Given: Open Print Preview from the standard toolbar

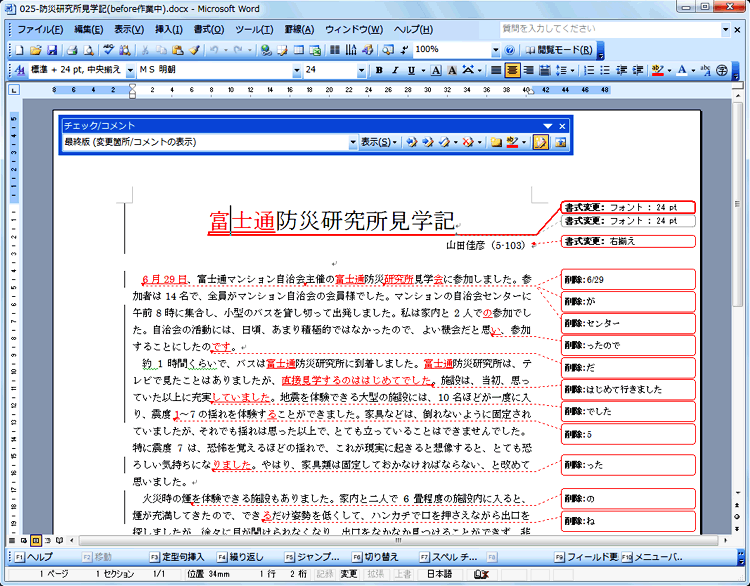Looking at the screenshot, I should click(88, 50).
